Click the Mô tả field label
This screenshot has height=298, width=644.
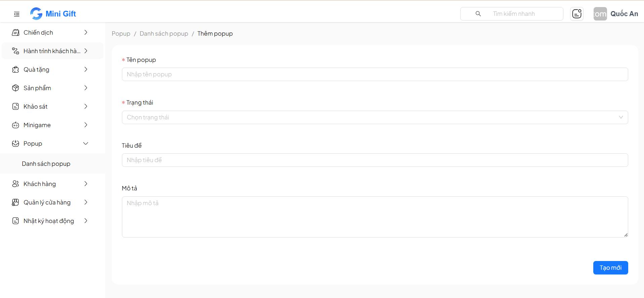(x=129, y=188)
